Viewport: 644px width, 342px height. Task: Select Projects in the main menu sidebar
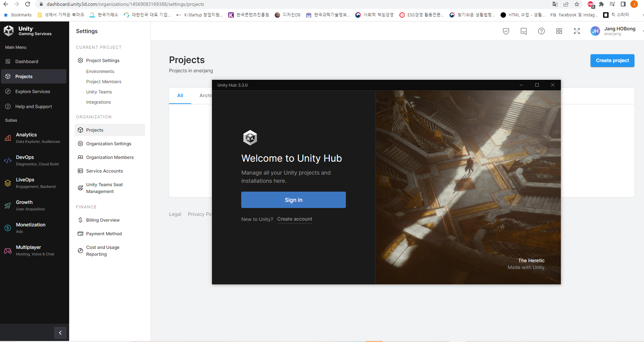pos(34,76)
